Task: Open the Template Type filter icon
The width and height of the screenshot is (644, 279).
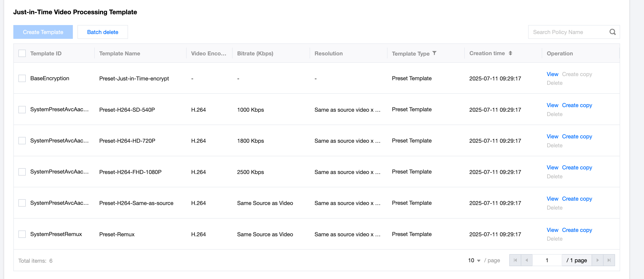Action: [x=434, y=53]
